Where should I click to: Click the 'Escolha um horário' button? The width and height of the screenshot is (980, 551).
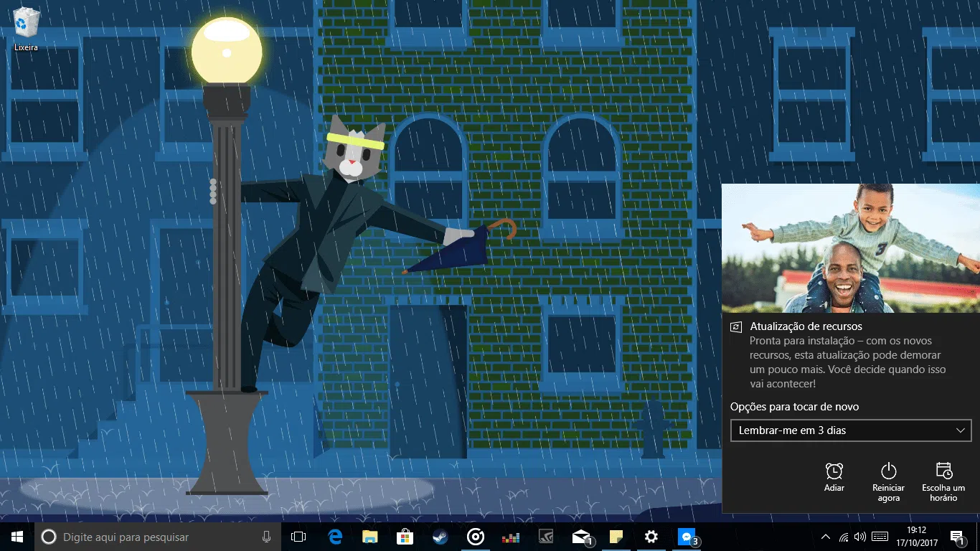pyautogui.click(x=943, y=481)
